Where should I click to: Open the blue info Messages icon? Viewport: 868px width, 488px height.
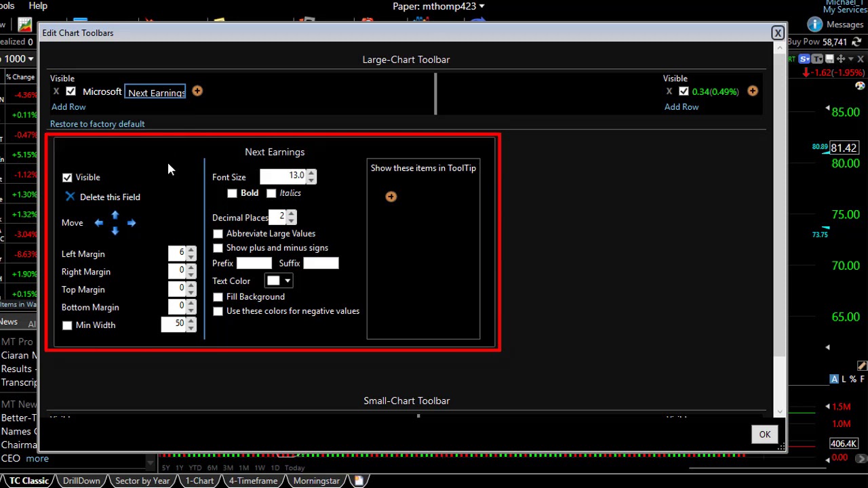pyautogui.click(x=814, y=24)
